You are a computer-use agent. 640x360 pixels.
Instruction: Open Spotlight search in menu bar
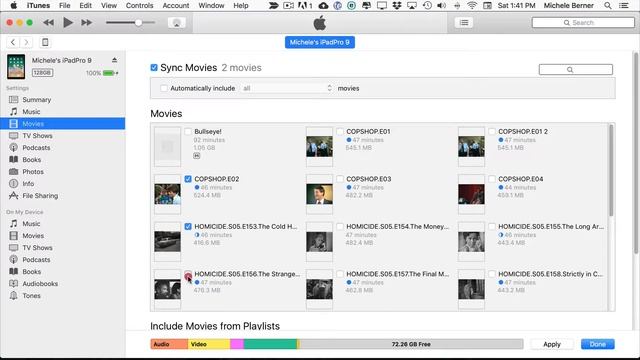pos(608,5)
